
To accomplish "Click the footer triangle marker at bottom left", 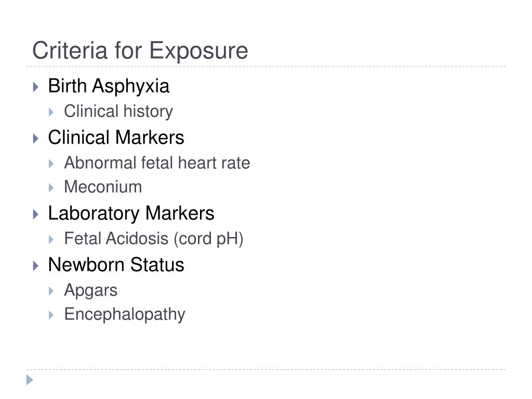I will (x=30, y=380).
